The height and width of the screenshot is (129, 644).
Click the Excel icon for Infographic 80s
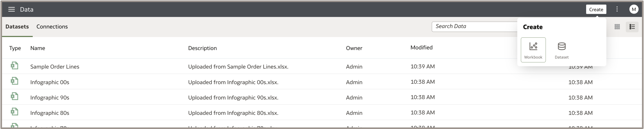15,112
